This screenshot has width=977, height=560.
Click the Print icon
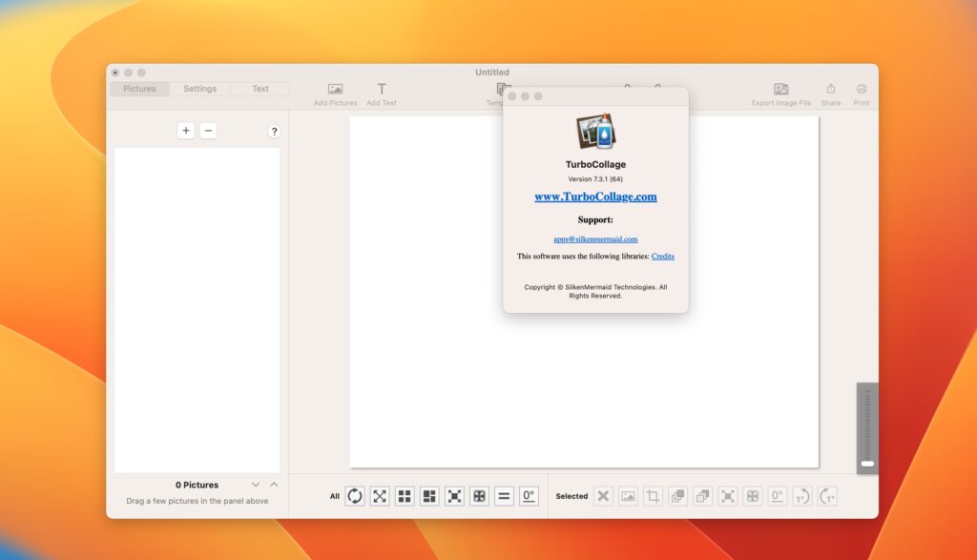coord(861,91)
